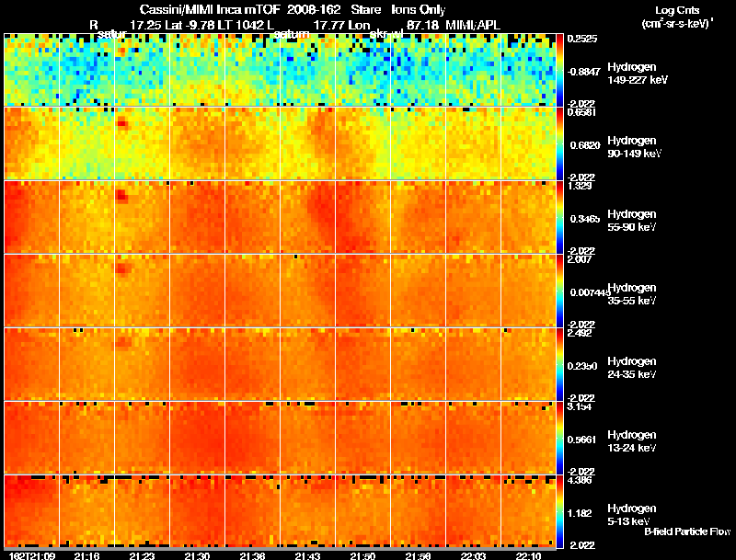The image size is (736, 560).
Task: Click the color bar for Hydrogen 55-90 keV
Action: click(x=559, y=217)
